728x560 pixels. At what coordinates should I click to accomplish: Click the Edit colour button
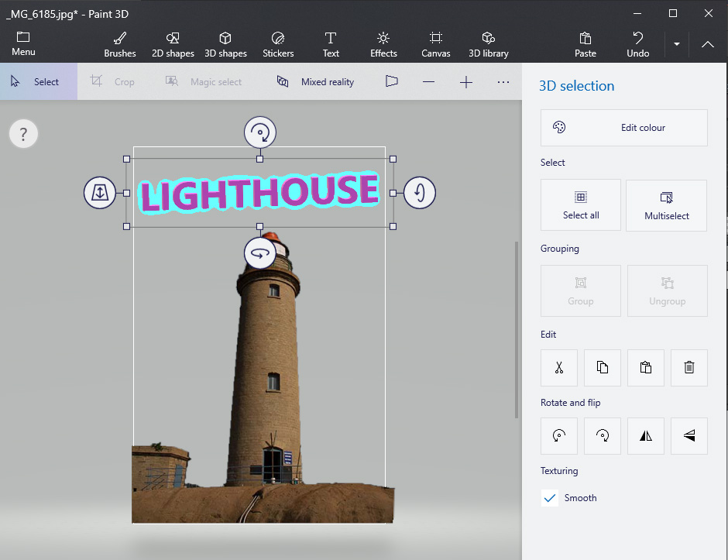(x=623, y=127)
